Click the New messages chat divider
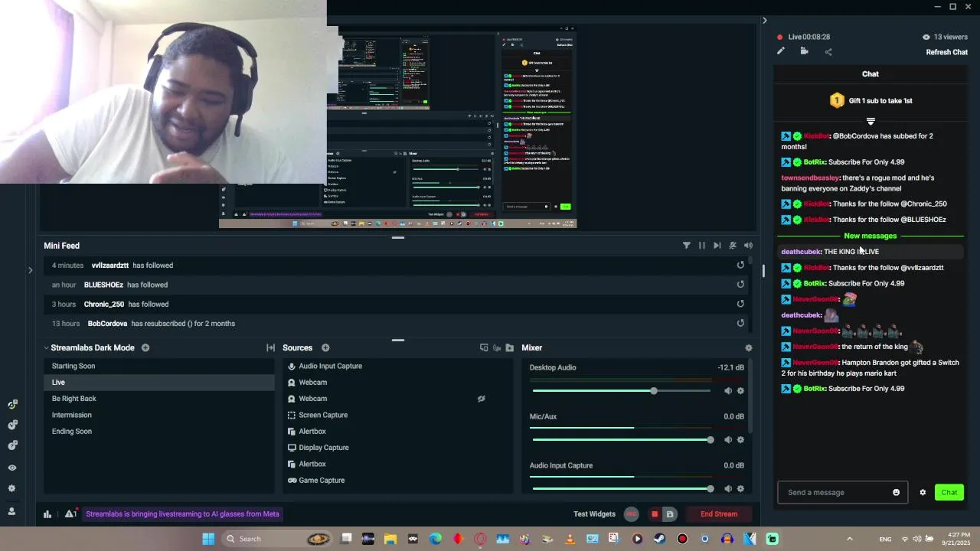Image resolution: width=980 pixels, height=551 pixels. (x=870, y=236)
